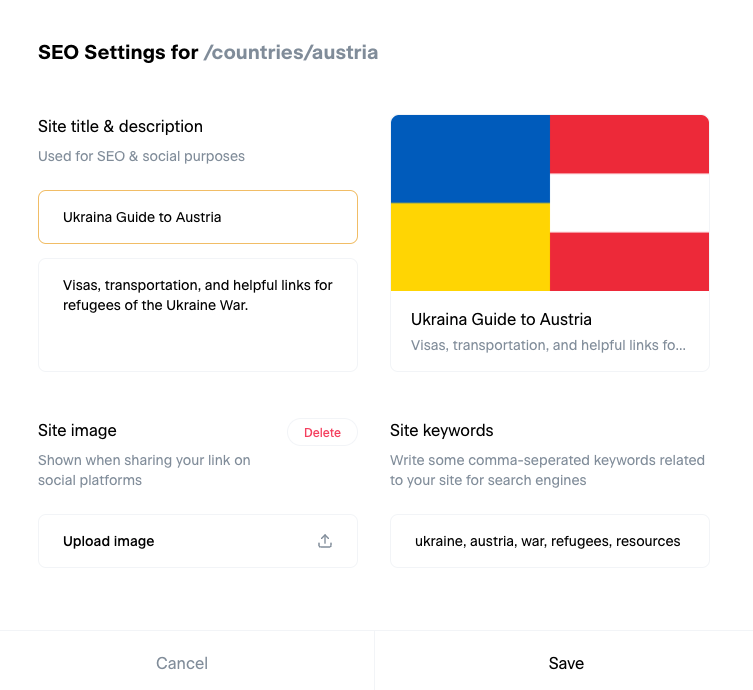
Task: Focus the site title field
Action: click(x=198, y=217)
